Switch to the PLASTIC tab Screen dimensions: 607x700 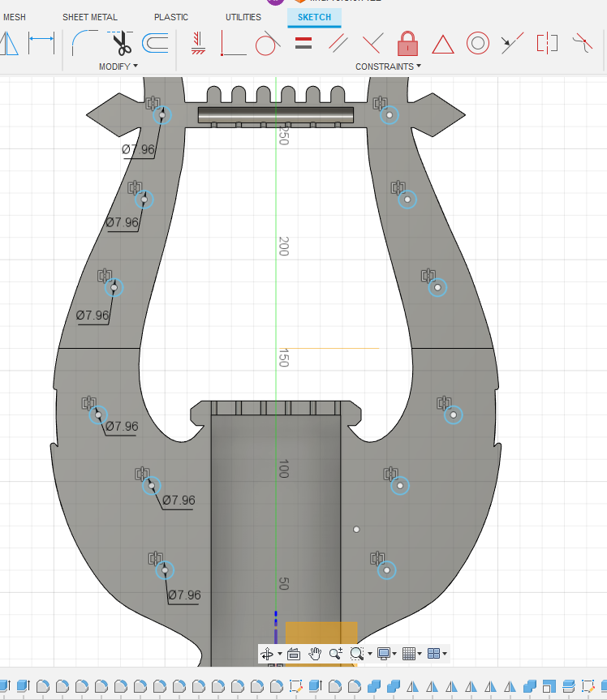[x=171, y=17]
